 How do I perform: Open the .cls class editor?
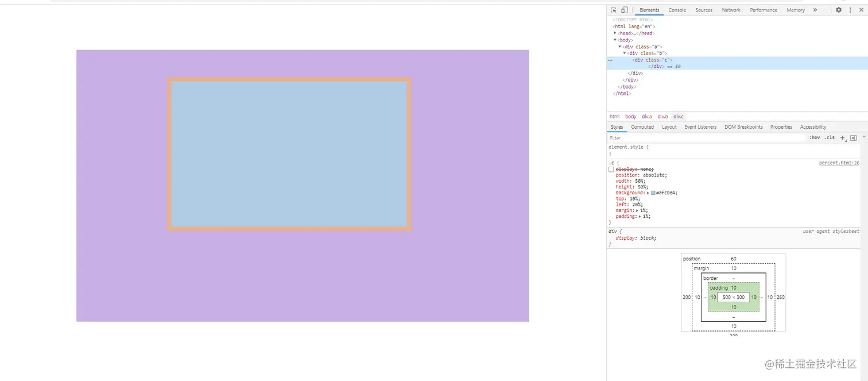829,138
